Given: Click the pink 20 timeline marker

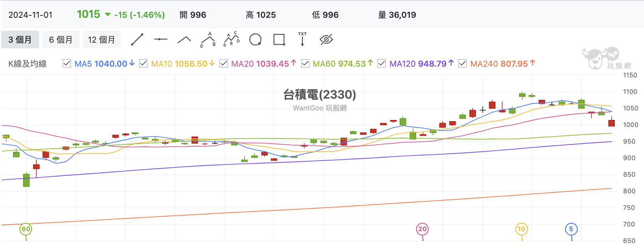Looking at the screenshot, I should (423, 229).
